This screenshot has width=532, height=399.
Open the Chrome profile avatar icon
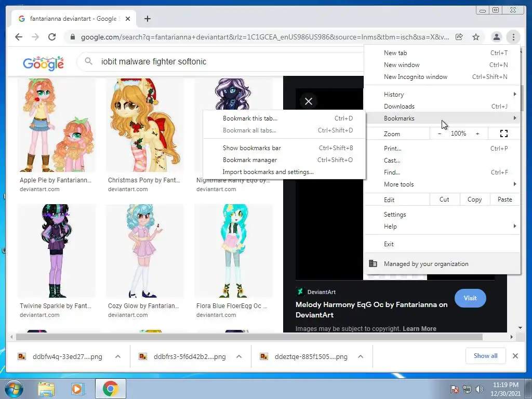coord(496,37)
